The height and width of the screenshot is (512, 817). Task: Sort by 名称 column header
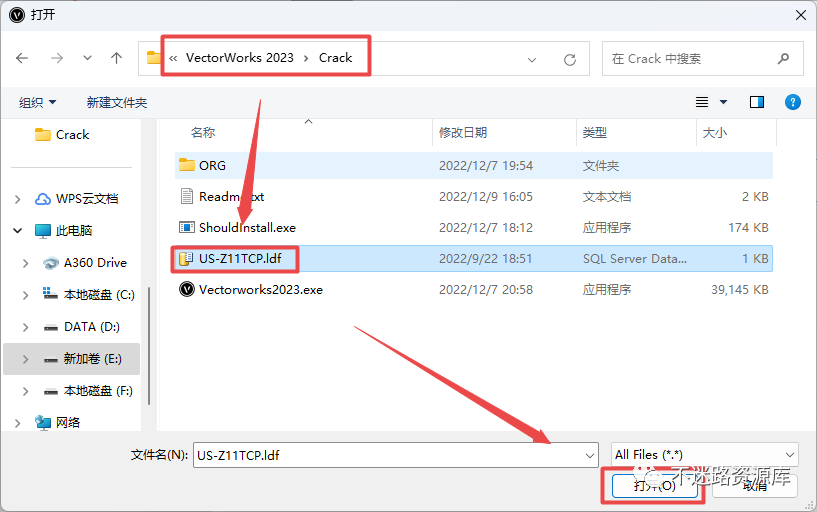pyautogui.click(x=203, y=133)
